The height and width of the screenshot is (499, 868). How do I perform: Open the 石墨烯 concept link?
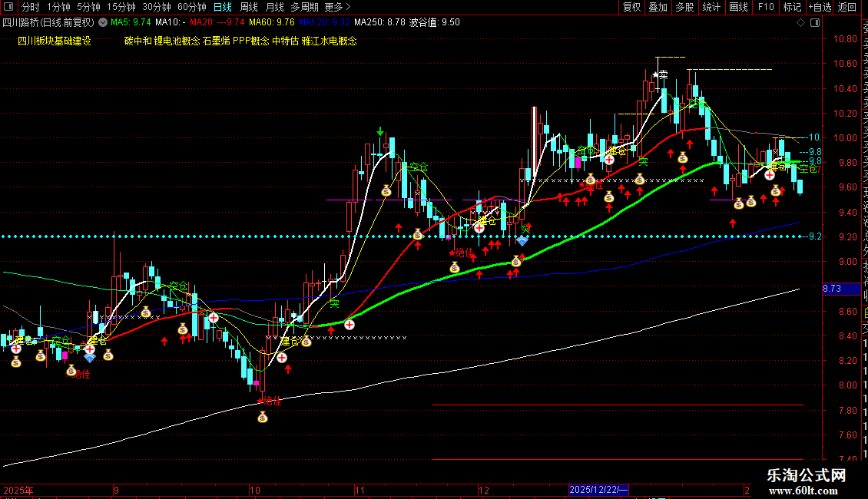click(217, 41)
